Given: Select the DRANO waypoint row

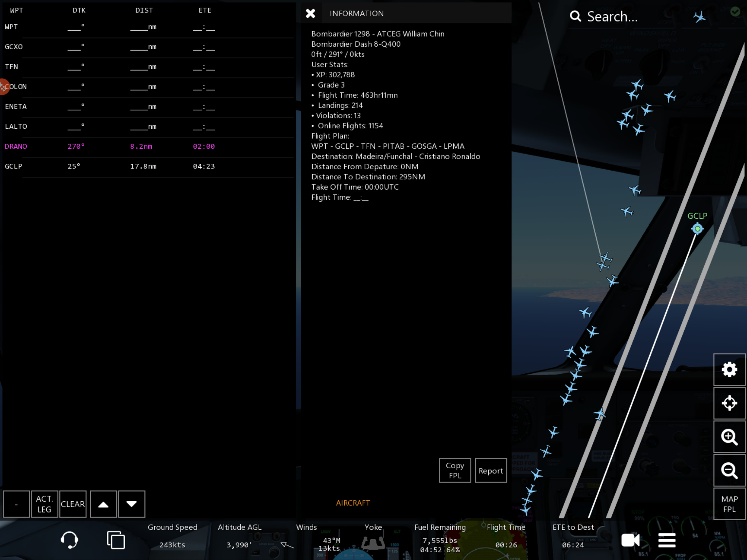Looking at the screenshot, I should point(16,146).
